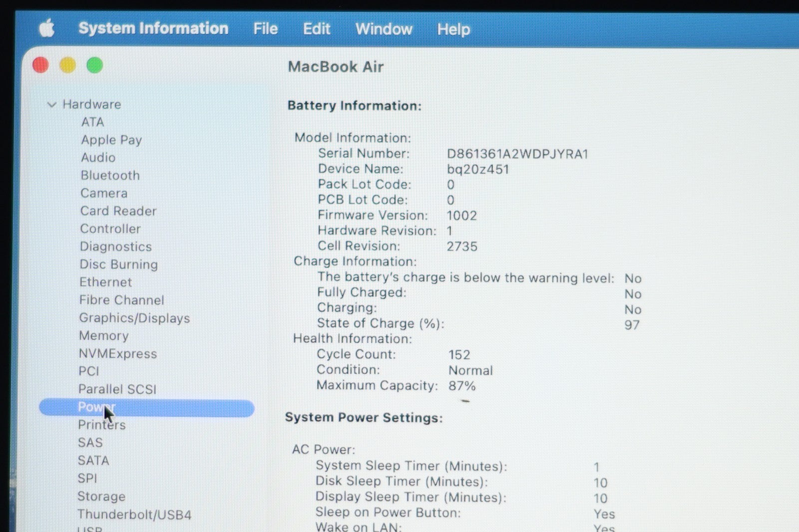Select the NVMExpress sidebar entry
Image resolution: width=799 pixels, height=532 pixels.
pyautogui.click(x=117, y=354)
